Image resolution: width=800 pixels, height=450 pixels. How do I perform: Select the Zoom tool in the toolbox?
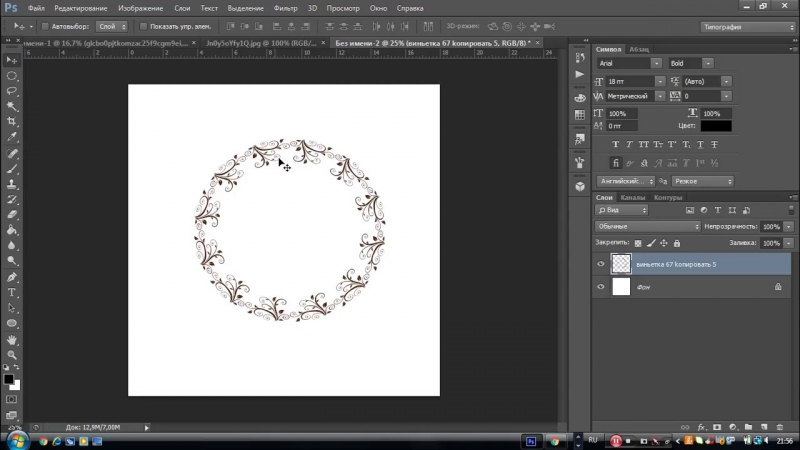point(12,354)
